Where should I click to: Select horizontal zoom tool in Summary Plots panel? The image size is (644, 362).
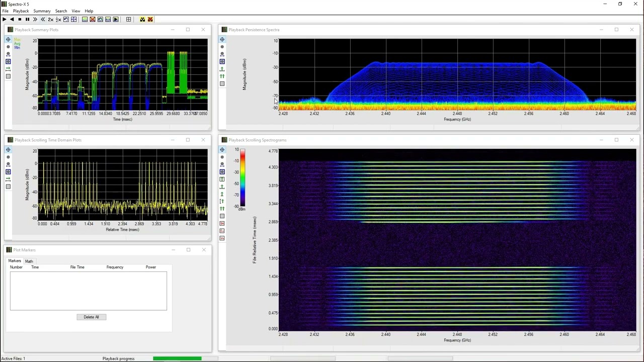click(8, 54)
